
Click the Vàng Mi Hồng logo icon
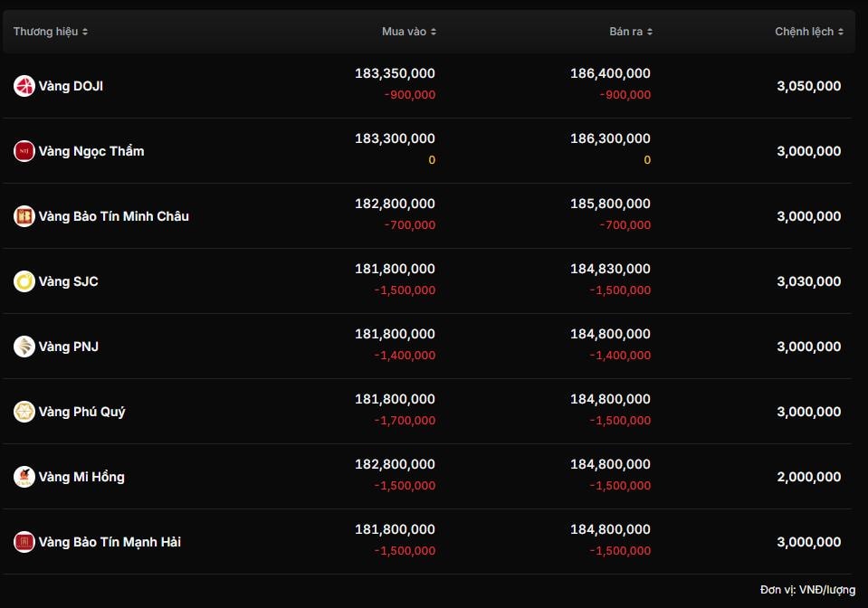(x=24, y=477)
